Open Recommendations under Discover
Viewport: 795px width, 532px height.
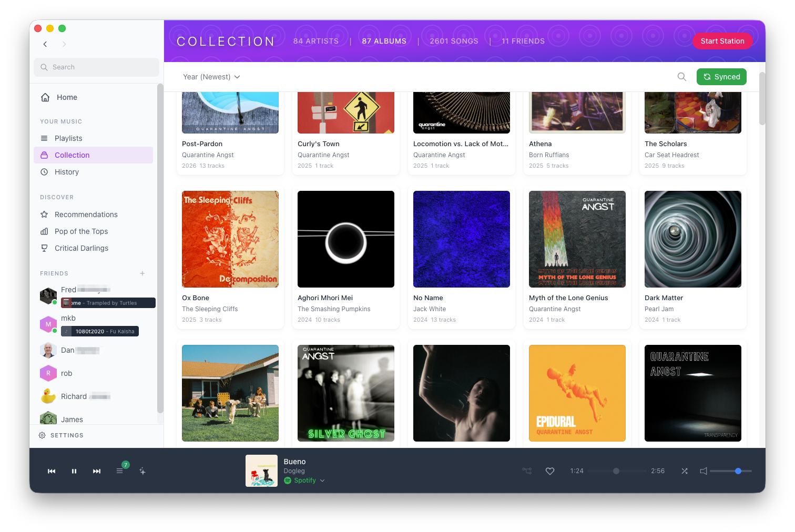[x=86, y=214]
